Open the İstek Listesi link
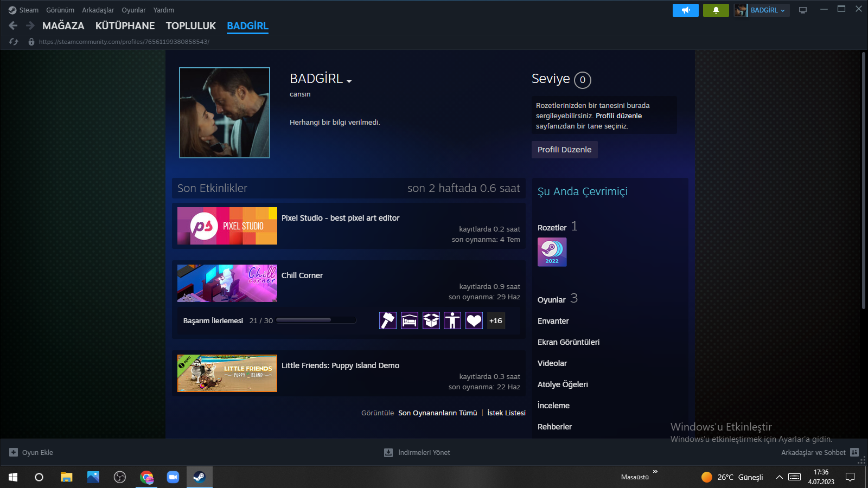Screen dimensions: 868x488 tap(507, 413)
